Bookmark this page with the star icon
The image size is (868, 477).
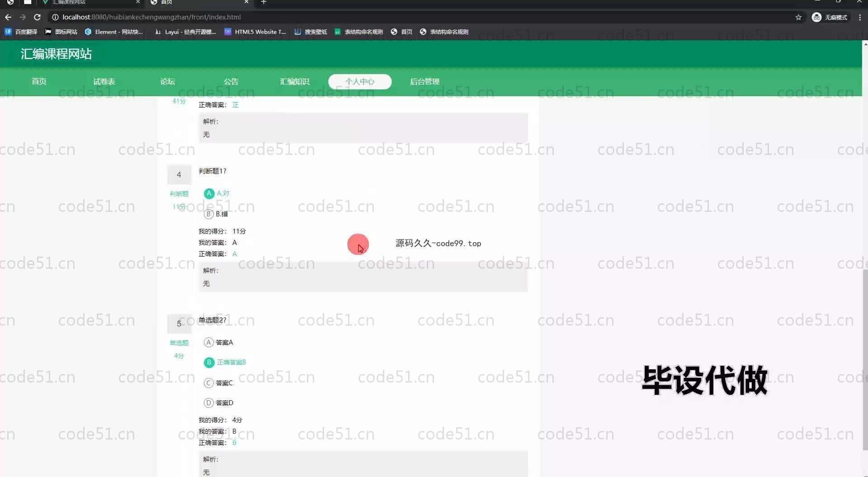pos(798,17)
